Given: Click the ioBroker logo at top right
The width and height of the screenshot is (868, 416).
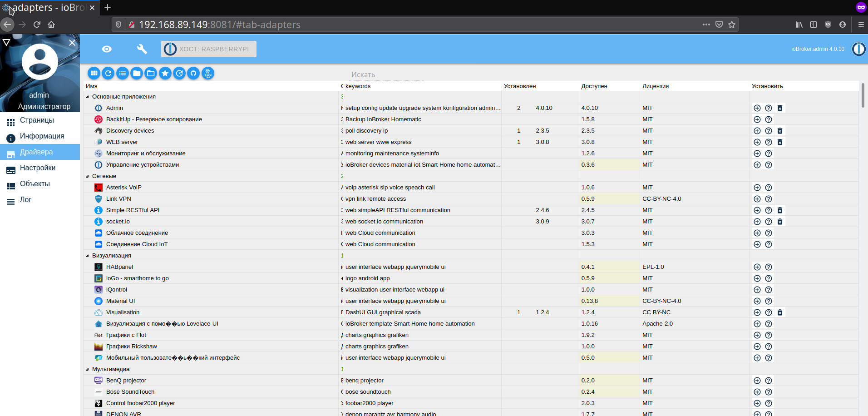Looking at the screenshot, I should click(x=858, y=49).
